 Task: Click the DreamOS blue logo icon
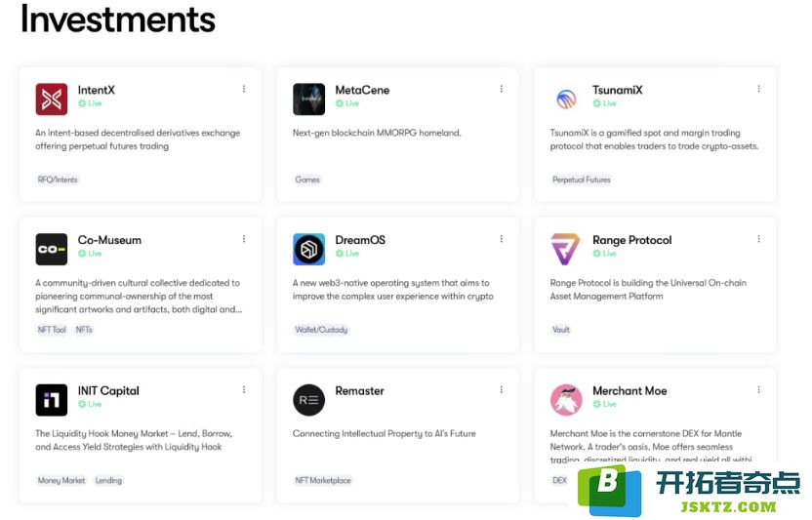pyautogui.click(x=308, y=249)
